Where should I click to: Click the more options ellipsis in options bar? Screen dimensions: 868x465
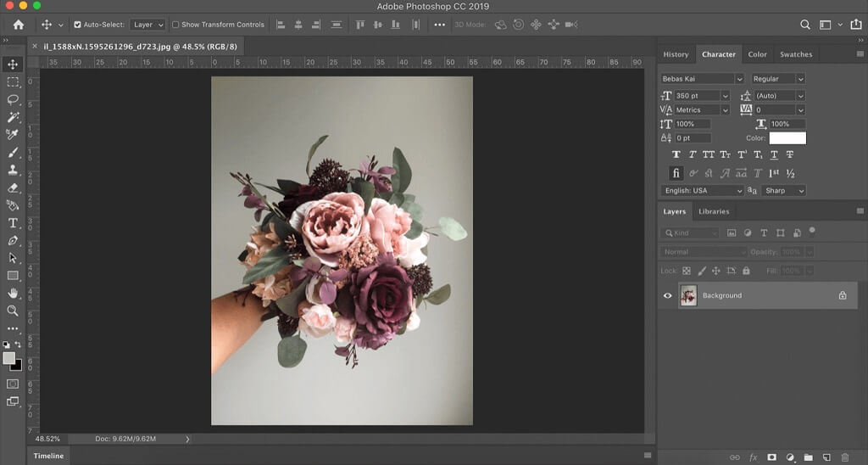[440, 25]
